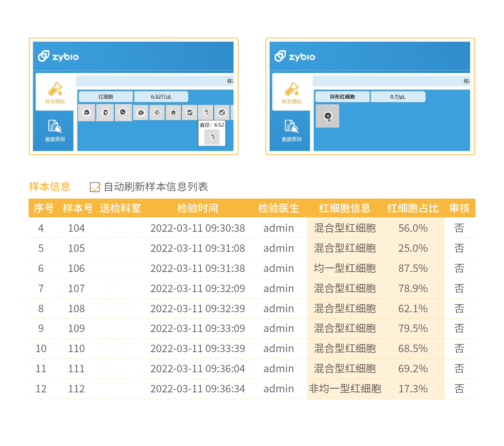Click 均一型红细胞 cell in row 106
The width and height of the screenshot is (504, 446).
345,268
